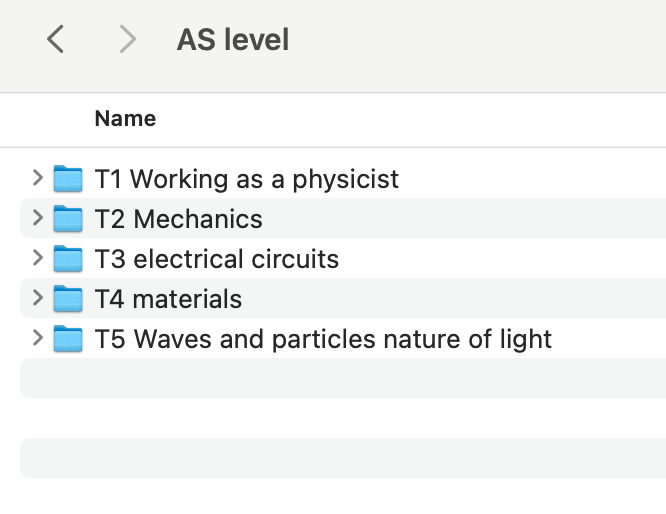666x514 pixels.
Task: Sort files by the Name column header
Action: 125,119
